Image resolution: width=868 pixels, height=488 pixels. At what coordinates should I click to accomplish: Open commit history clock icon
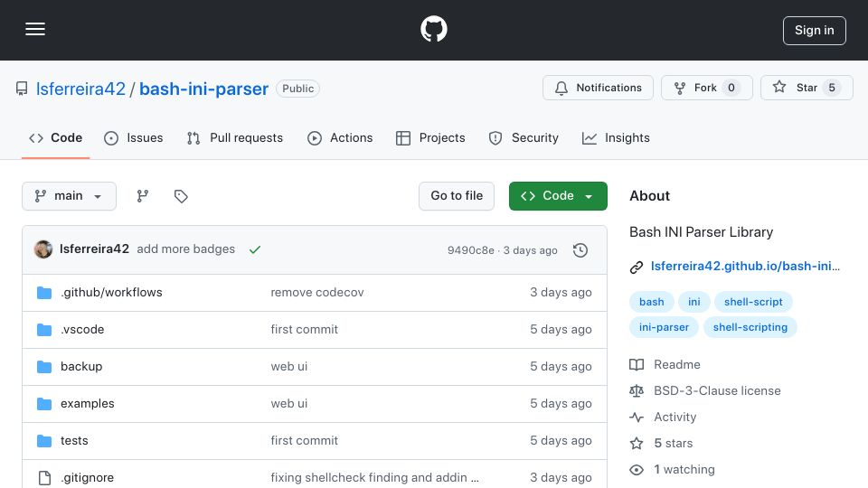580,250
